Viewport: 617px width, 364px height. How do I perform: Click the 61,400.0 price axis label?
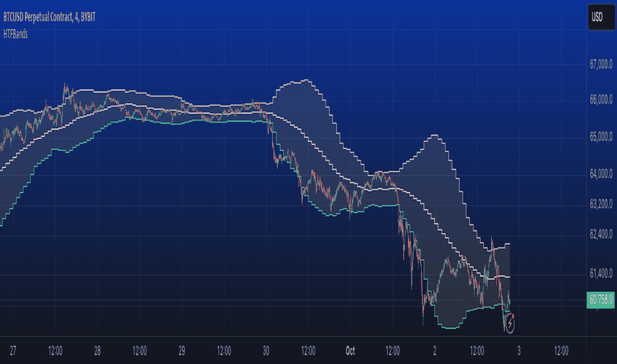pyautogui.click(x=601, y=273)
